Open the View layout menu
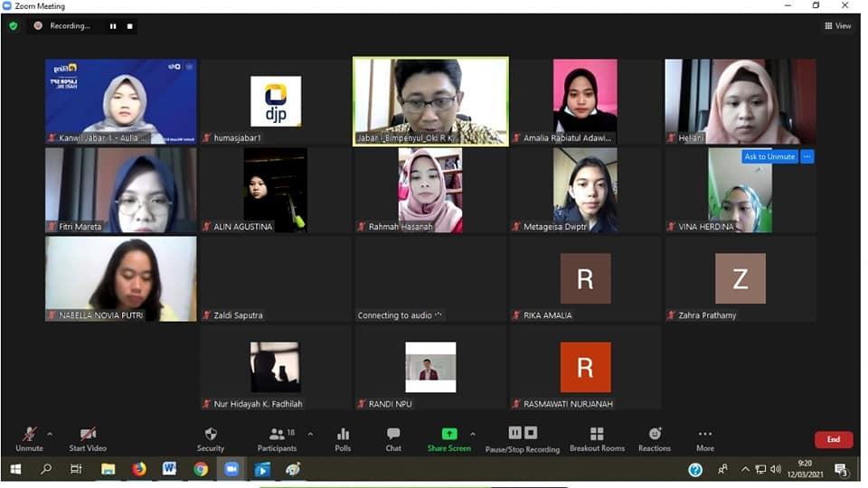This screenshot has width=868, height=488. tap(838, 26)
